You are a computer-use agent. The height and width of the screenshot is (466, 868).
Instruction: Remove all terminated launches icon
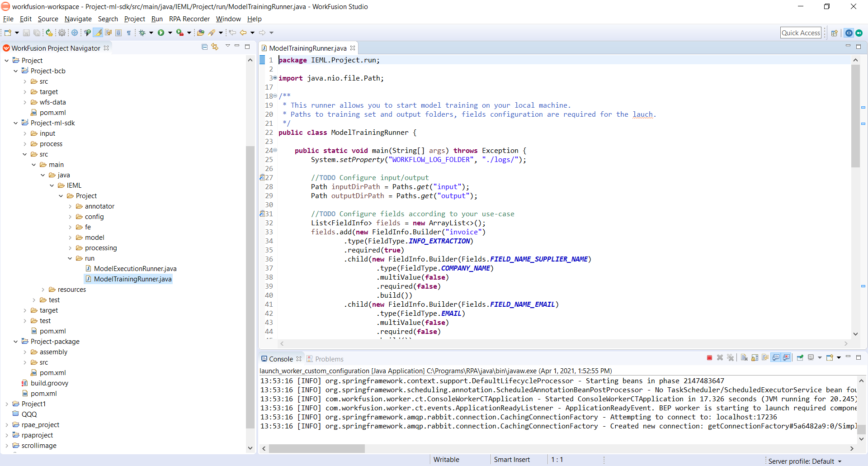click(730, 358)
